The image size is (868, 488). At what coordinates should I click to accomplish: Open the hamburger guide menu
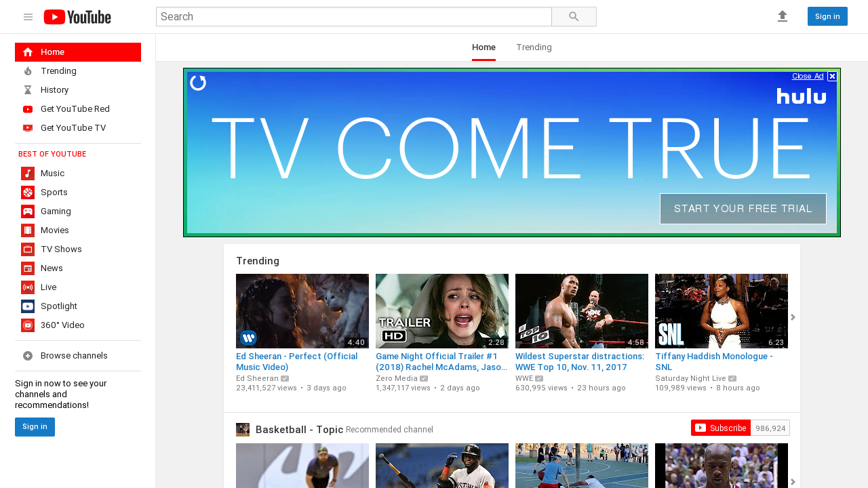[28, 17]
